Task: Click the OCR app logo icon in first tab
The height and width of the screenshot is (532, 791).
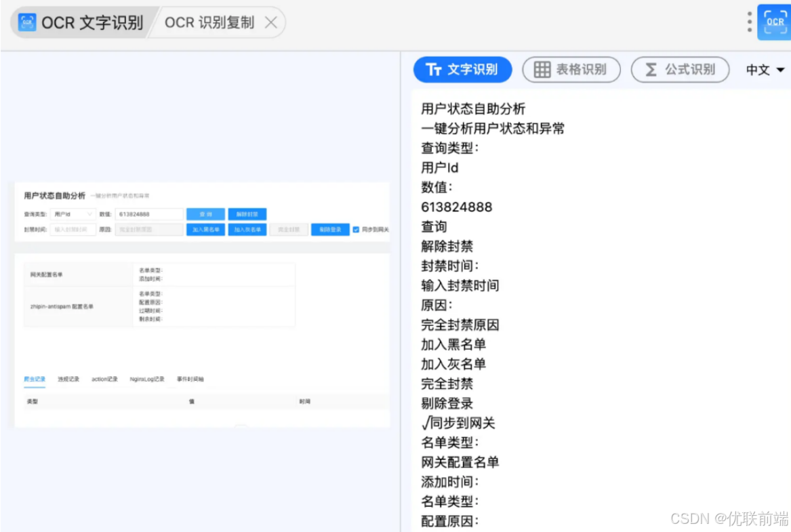Action: point(26,22)
